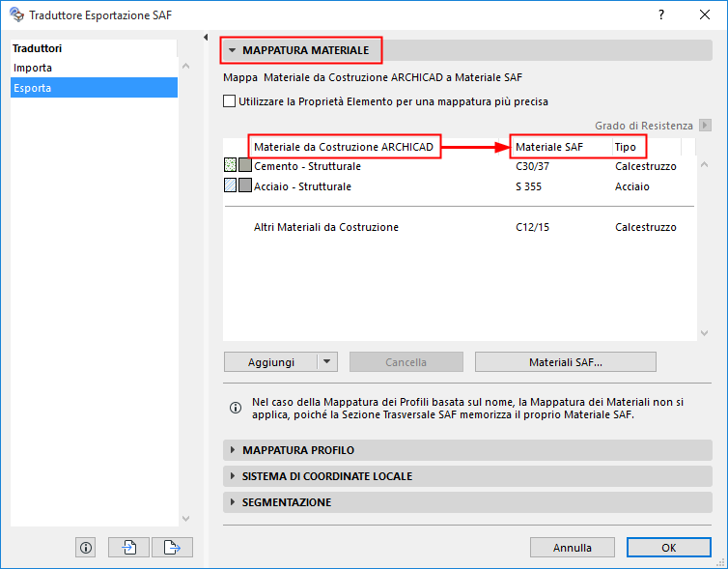Select the Altri Materiali da Costruzione row
728x569 pixels.
pyautogui.click(x=460, y=227)
